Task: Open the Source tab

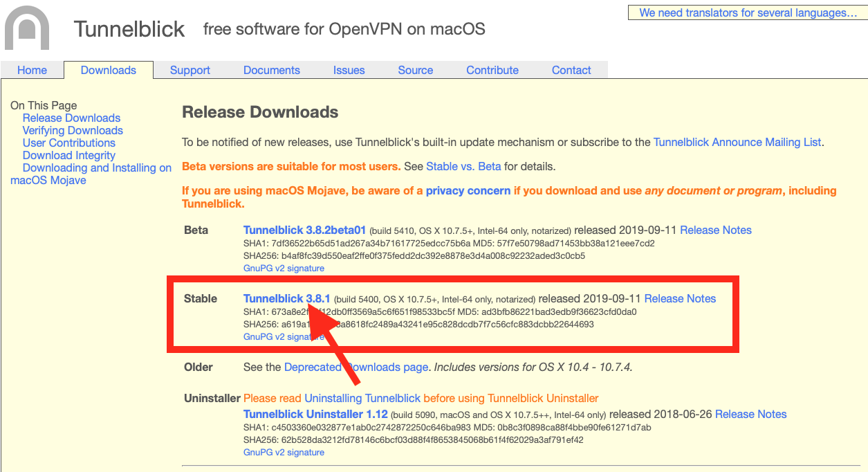Action: coord(416,70)
